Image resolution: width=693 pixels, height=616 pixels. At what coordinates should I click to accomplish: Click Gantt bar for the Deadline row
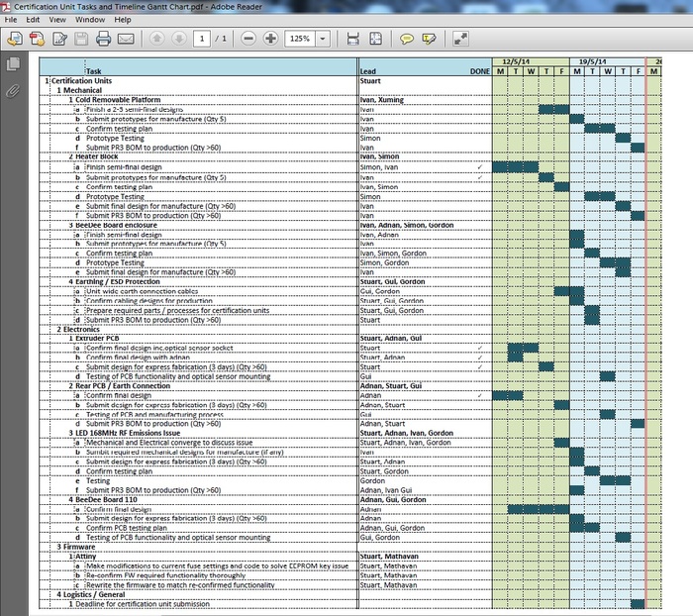click(638, 604)
